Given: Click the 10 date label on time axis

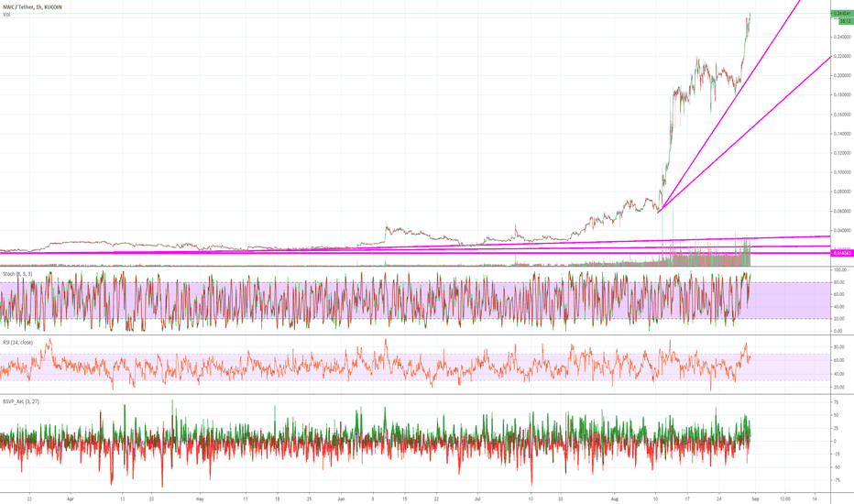Looking at the screenshot, I should [x=656, y=499].
